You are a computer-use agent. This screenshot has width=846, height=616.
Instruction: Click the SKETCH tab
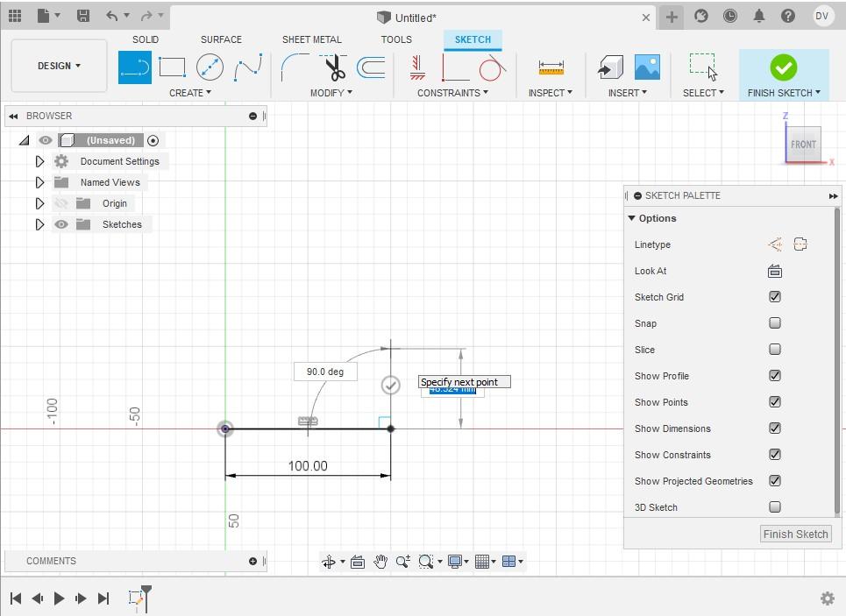point(473,39)
